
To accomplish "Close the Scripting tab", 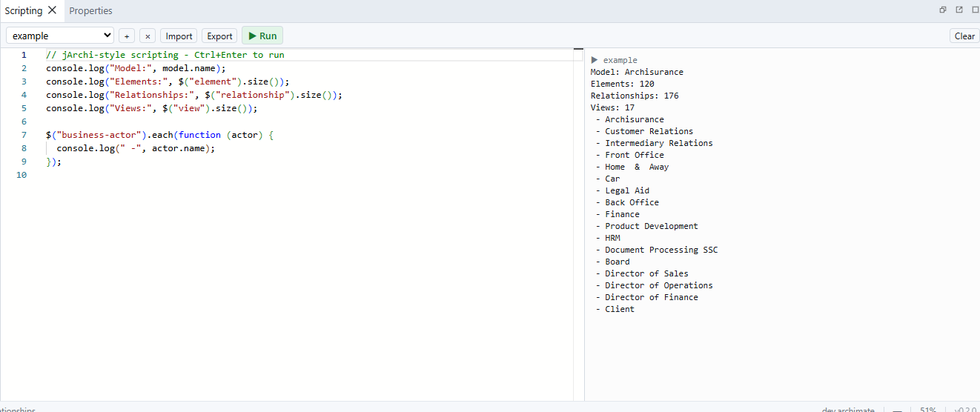I will (52, 10).
